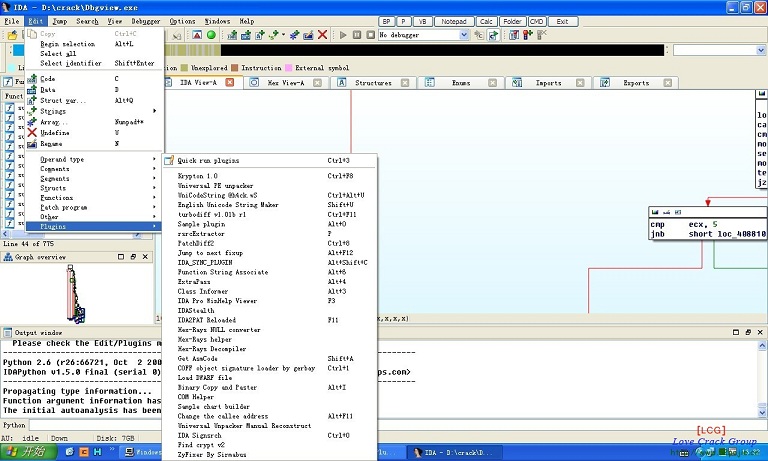Click the Calc button
This screenshot has width=768, height=461.
tap(486, 20)
